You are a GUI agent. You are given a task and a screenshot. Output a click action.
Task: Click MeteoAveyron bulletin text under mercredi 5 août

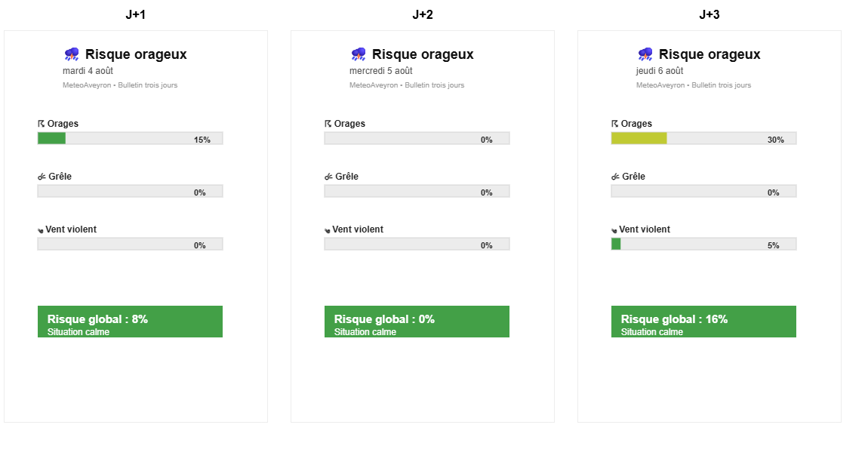coord(407,85)
